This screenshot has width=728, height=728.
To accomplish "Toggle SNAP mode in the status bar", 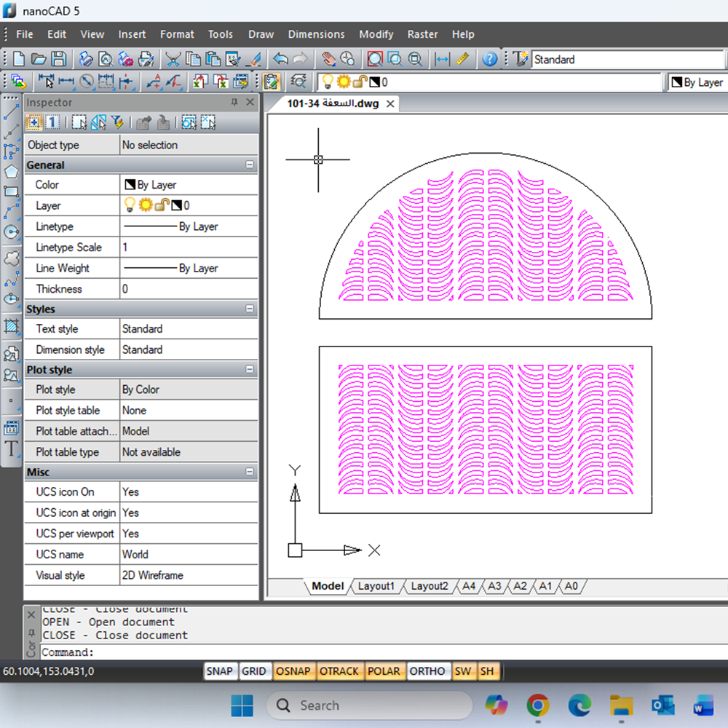I will (219, 671).
